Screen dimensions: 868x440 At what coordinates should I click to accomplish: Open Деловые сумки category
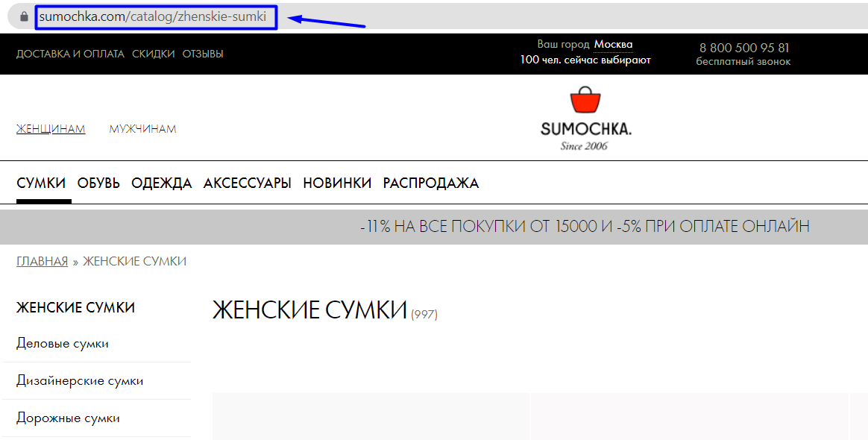click(x=63, y=344)
